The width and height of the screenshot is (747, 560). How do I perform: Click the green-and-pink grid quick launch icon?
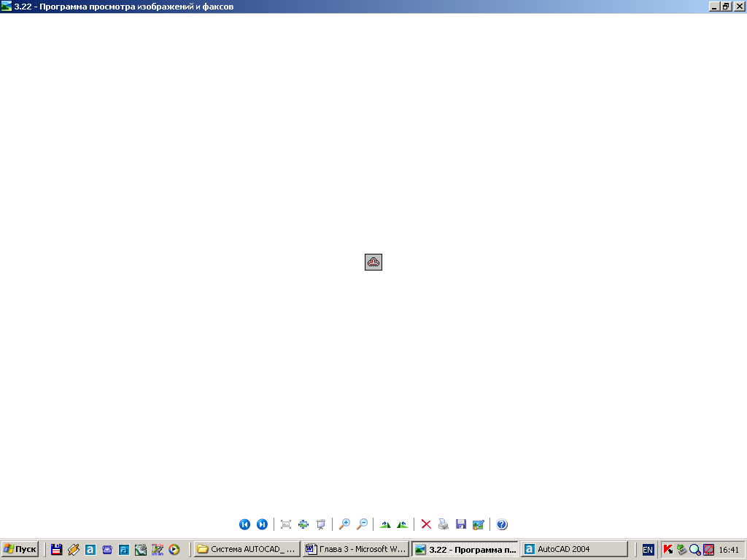point(158,550)
